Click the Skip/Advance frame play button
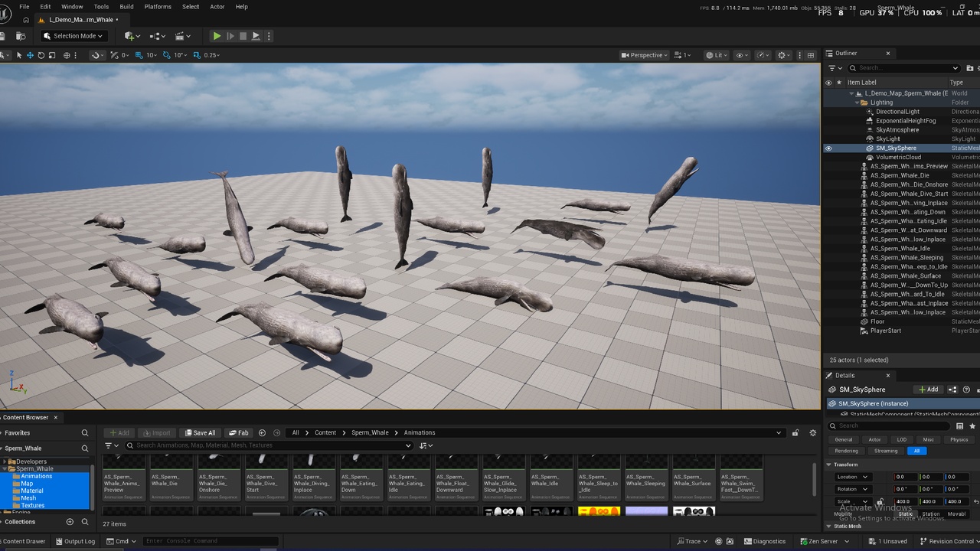Screen dimensions: 980x551 pyautogui.click(x=230, y=36)
